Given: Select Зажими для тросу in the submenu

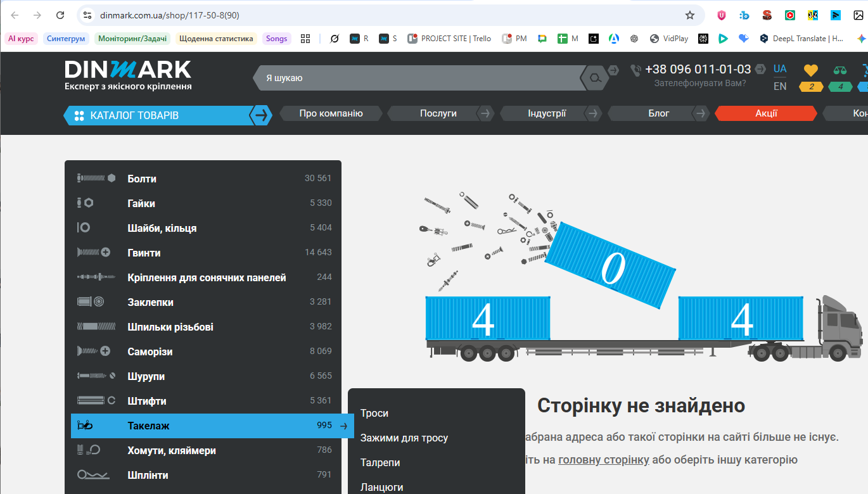Looking at the screenshot, I should [404, 438].
